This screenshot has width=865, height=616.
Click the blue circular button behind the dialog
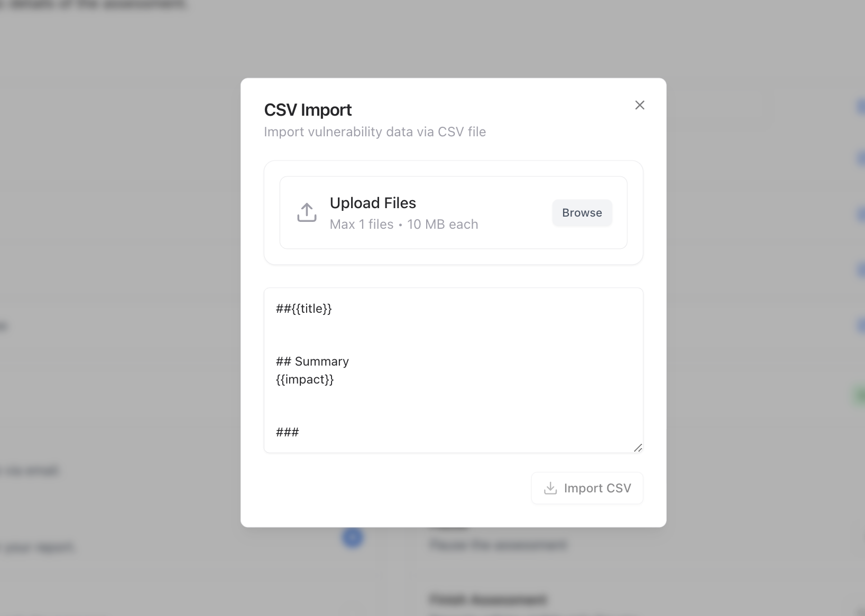[353, 537]
